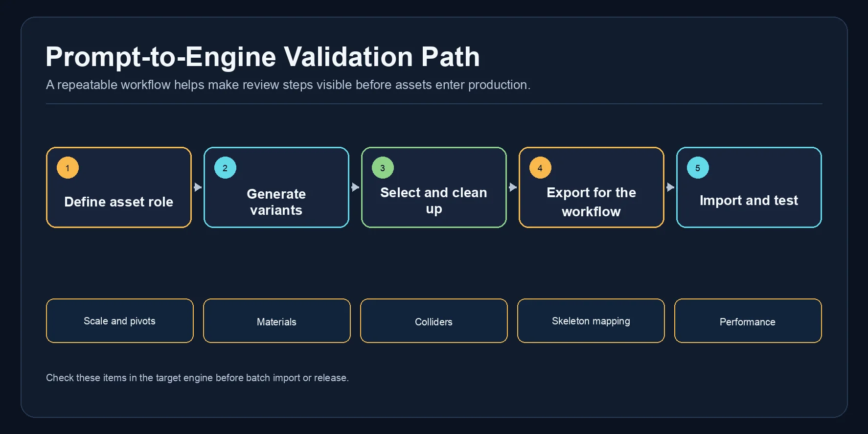Click the step 3 number badge

383,168
